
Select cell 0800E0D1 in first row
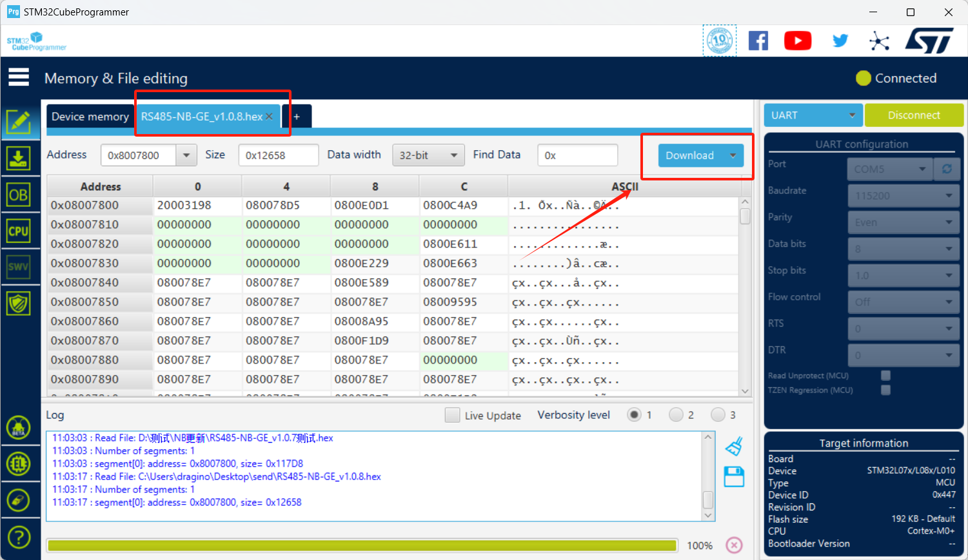[x=375, y=206]
